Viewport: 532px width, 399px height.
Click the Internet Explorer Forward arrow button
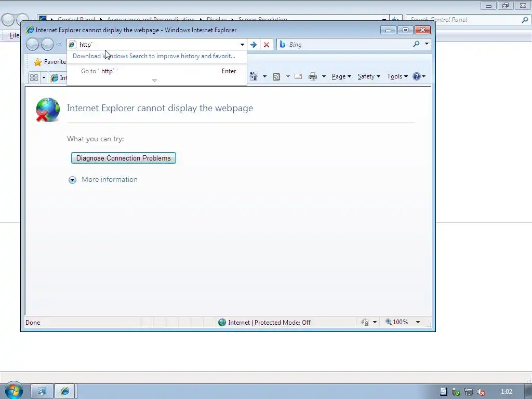pyautogui.click(x=47, y=45)
